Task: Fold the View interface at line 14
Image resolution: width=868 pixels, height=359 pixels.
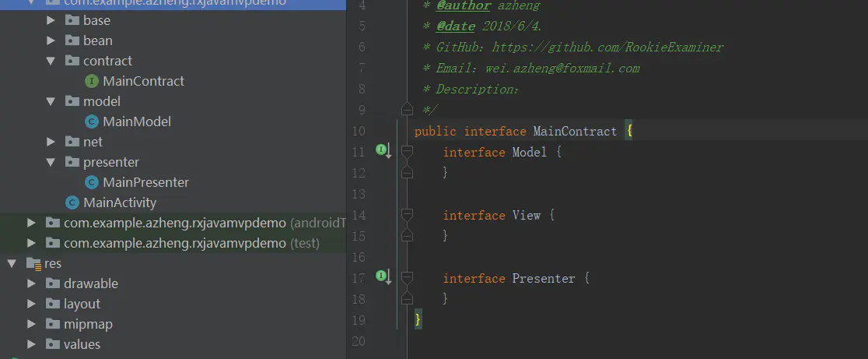Action: pos(407,214)
